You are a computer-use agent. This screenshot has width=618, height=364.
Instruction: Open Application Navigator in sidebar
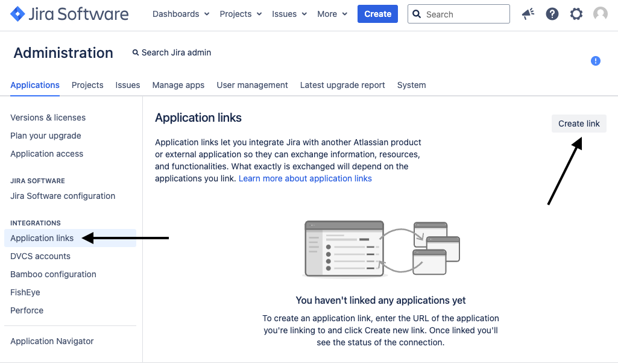52,341
